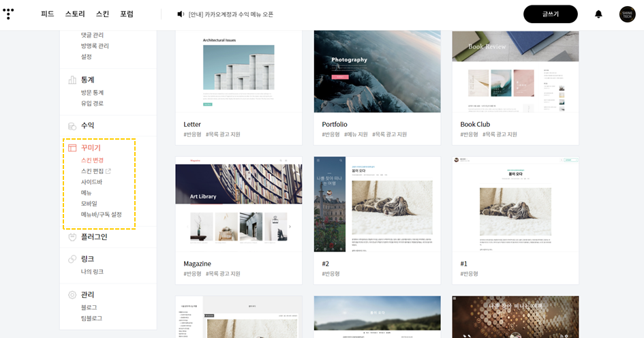Click the 통계 bar chart icon
The height and width of the screenshot is (338, 644).
pos(72,80)
